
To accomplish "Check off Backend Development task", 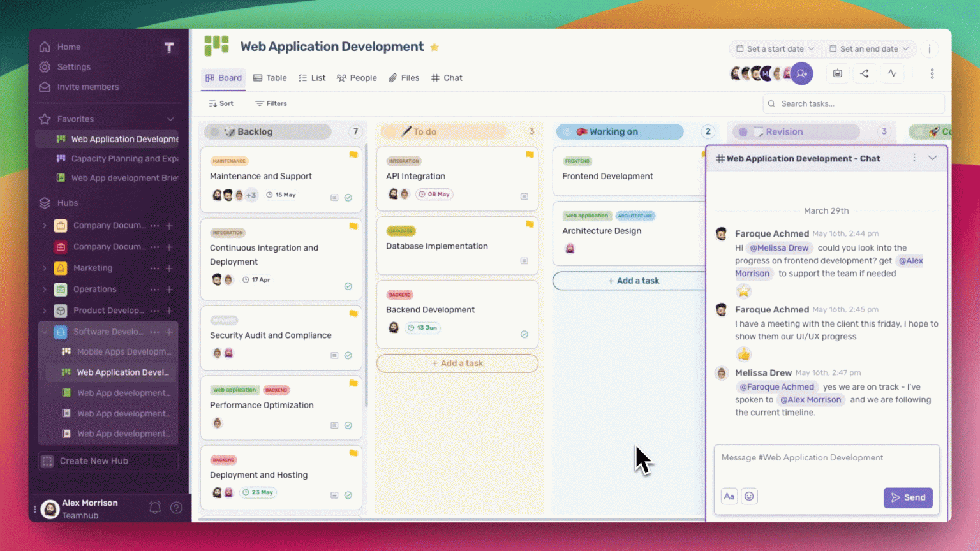I will click(524, 334).
